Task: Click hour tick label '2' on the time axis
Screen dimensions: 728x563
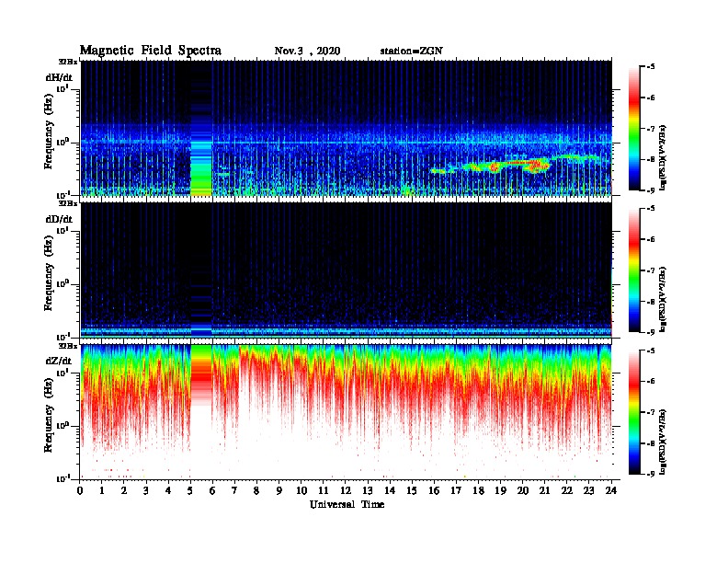Action: tap(124, 490)
